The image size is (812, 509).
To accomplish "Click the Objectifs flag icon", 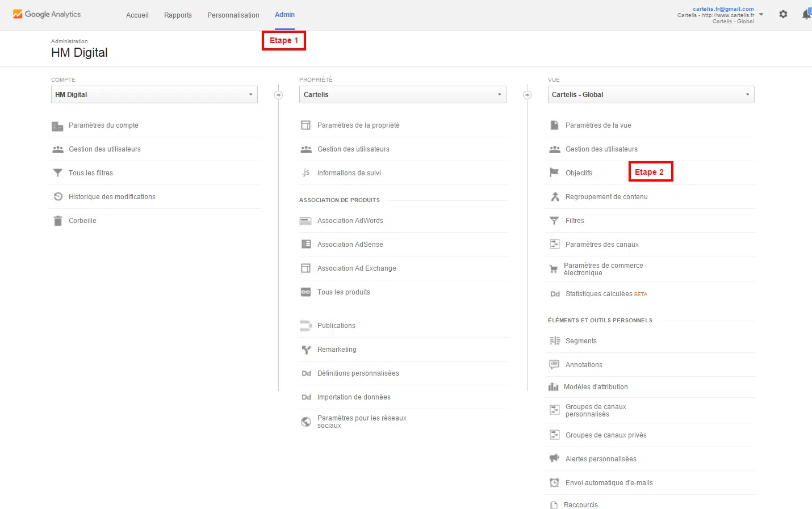I will (x=554, y=173).
